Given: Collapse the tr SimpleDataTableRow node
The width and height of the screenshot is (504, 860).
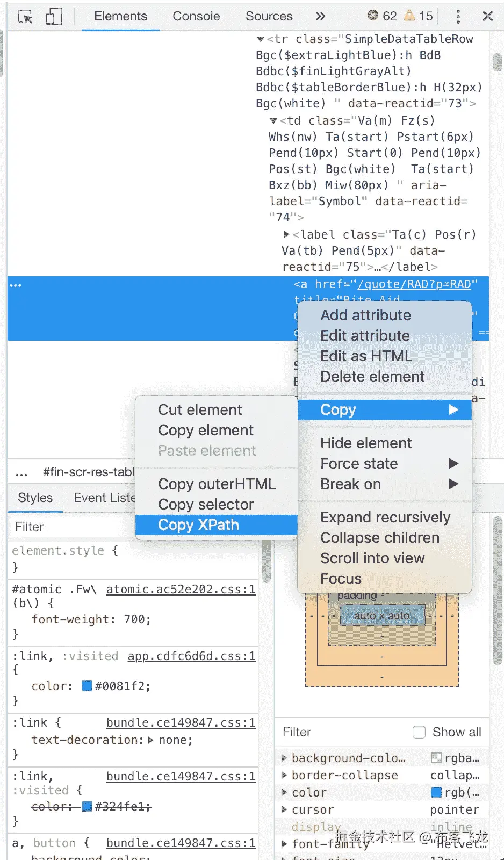Looking at the screenshot, I should pyautogui.click(x=261, y=39).
